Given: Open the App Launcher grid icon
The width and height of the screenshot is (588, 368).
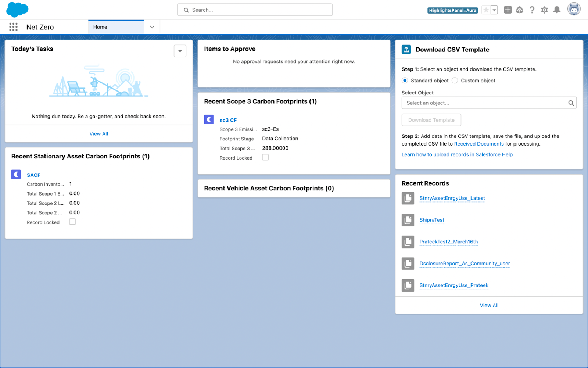Looking at the screenshot, I should pos(13,27).
